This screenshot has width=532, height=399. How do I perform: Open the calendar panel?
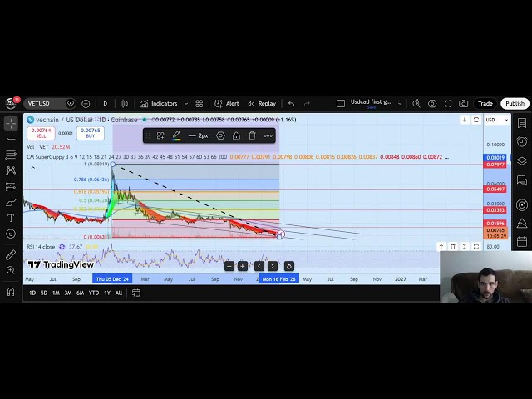tap(522, 242)
